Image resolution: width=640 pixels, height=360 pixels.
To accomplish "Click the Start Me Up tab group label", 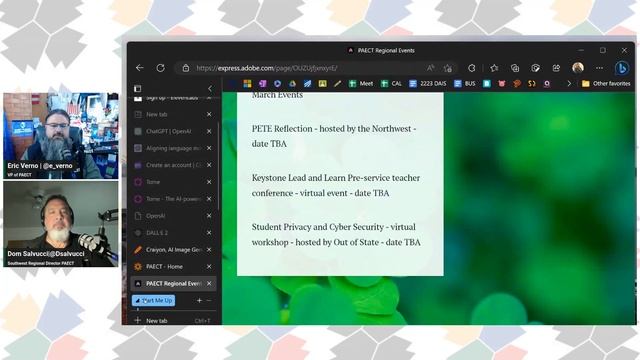I will coord(153,300).
